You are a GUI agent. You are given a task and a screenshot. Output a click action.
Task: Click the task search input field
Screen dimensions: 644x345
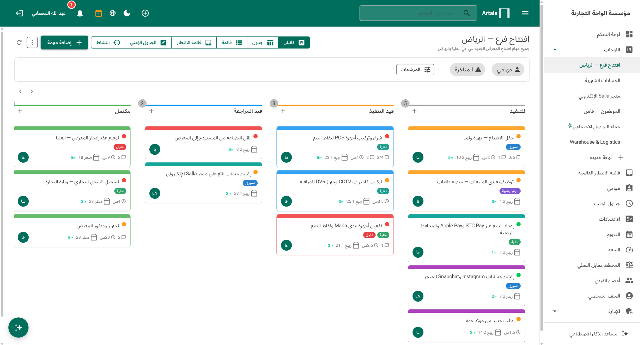pos(418,13)
